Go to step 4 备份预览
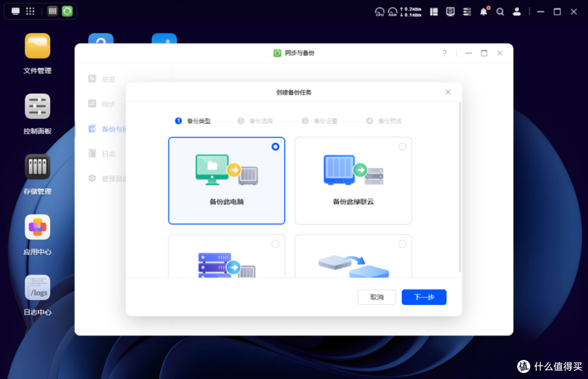This screenshot has width=588, height=379. tap(384, 121)
